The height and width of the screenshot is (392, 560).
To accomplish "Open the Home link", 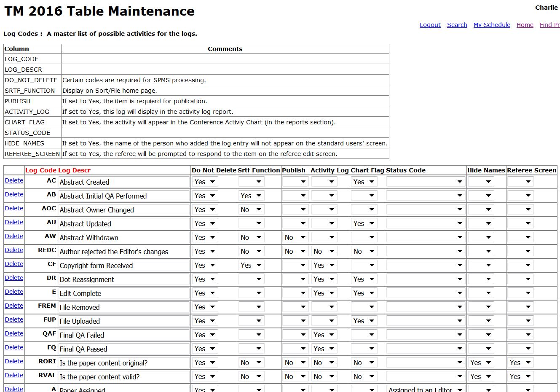I will tap(525, 25).
